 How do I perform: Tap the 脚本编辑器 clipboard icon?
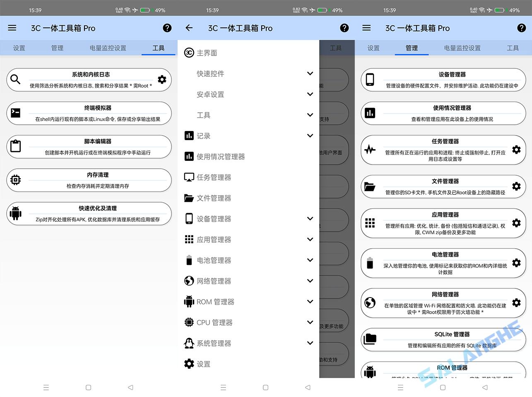point(16,147)
